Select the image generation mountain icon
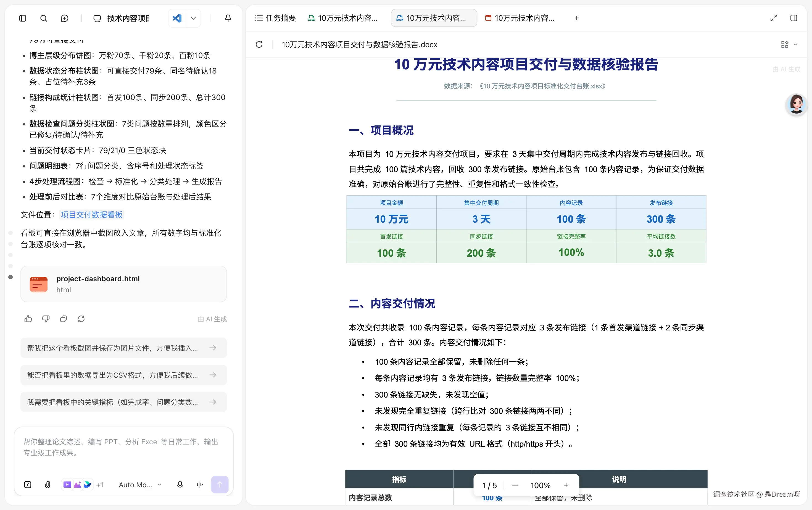Viewport: 812px width, 510px height. tap(77, 485)
